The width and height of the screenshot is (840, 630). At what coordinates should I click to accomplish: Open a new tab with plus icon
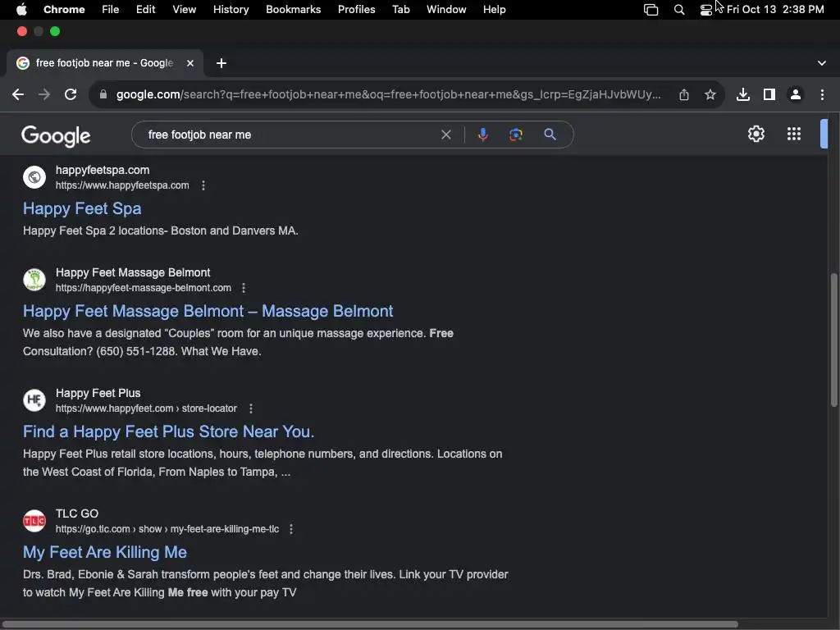click(221, 63)
